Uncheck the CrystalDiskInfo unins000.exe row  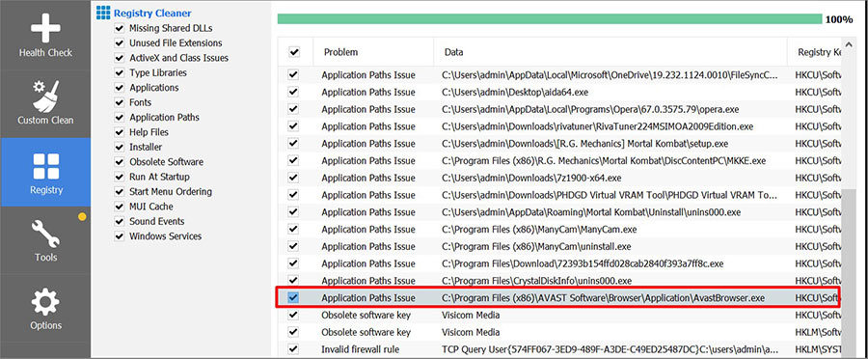(293, 281)
